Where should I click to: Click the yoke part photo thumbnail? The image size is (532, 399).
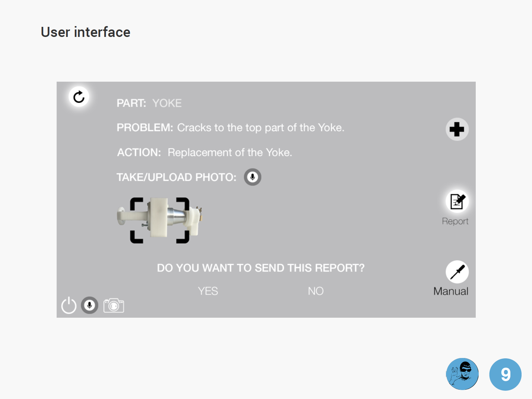click(160, 220)
